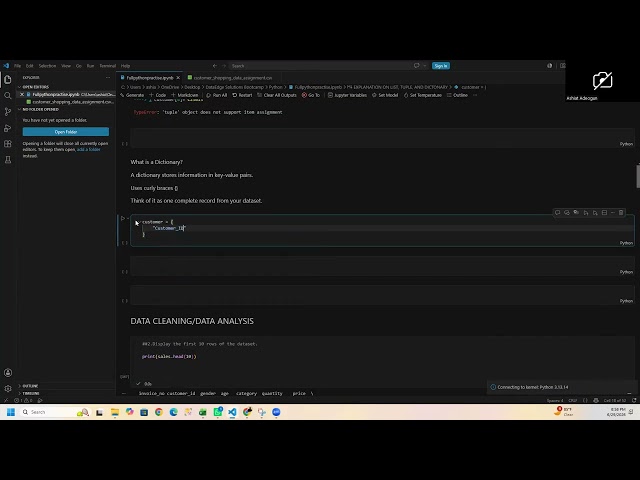Open the Explorer more actions ellipsis
This screenshot has height=480, width=640.
(x=108, y=78)
